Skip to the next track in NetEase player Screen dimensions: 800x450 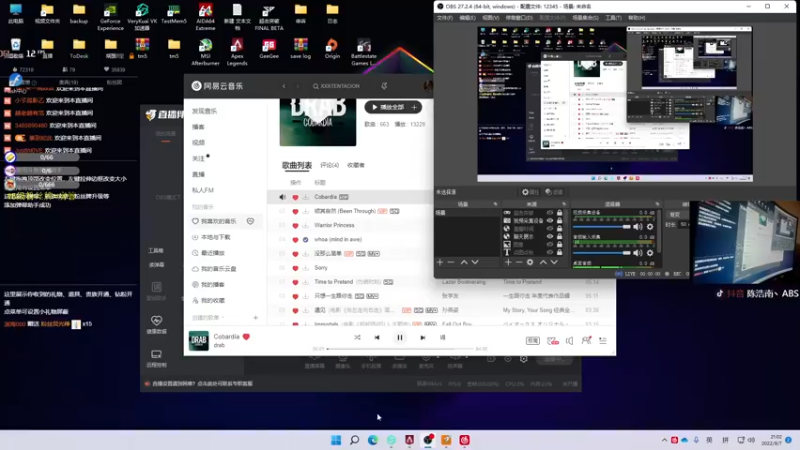pos(422,337)
